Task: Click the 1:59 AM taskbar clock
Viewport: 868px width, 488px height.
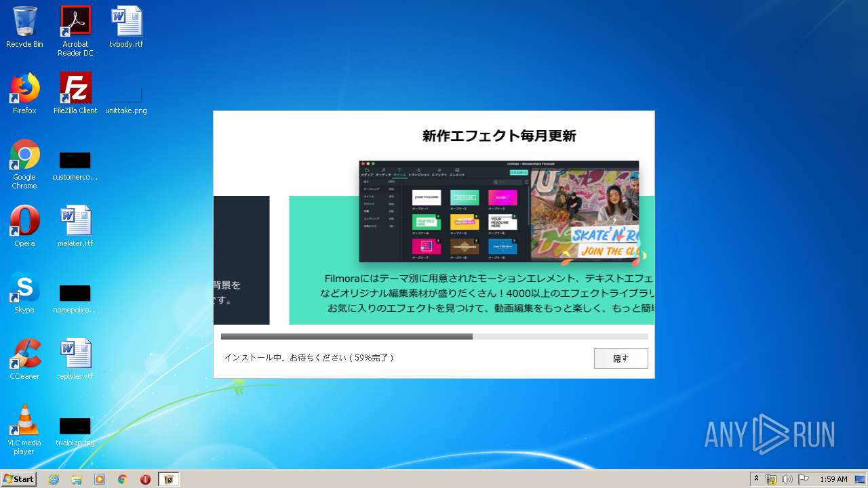Action: 833,479
